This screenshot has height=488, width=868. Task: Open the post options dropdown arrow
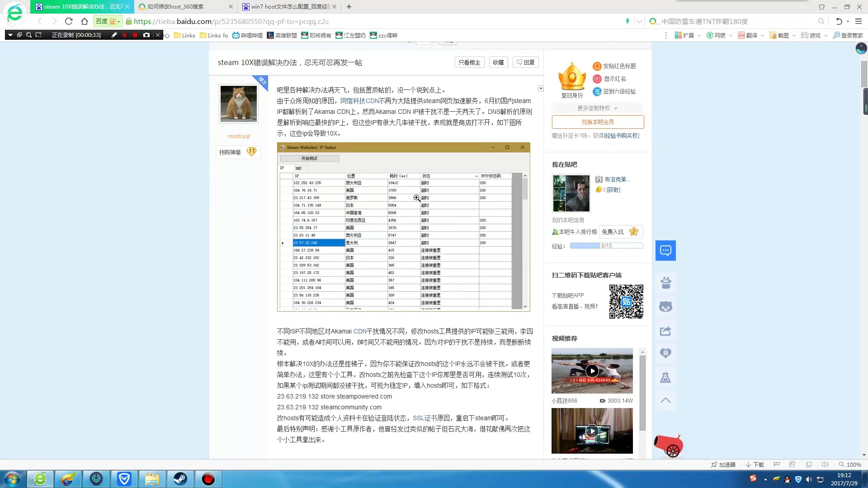coord(540,89)
